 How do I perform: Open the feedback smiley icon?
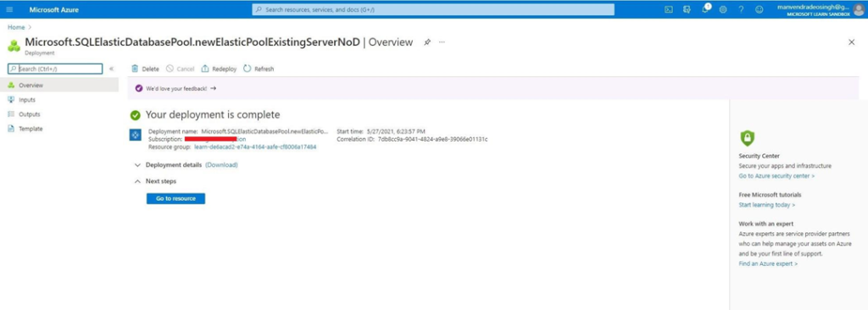tap(759, 9)
